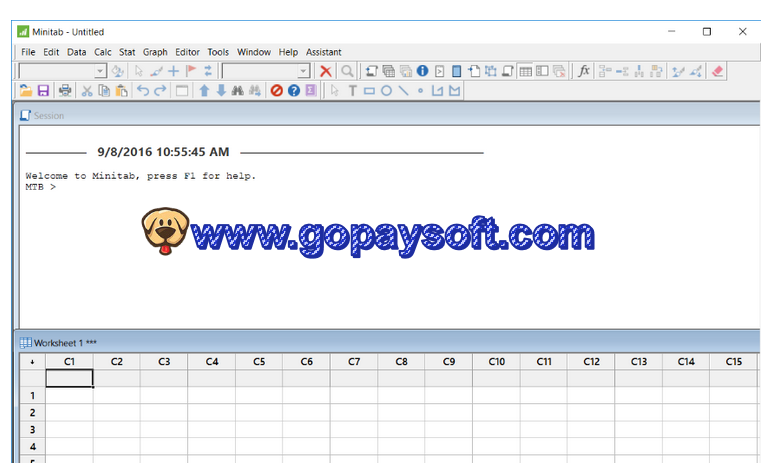Open the Graph menu

[155, 52]
